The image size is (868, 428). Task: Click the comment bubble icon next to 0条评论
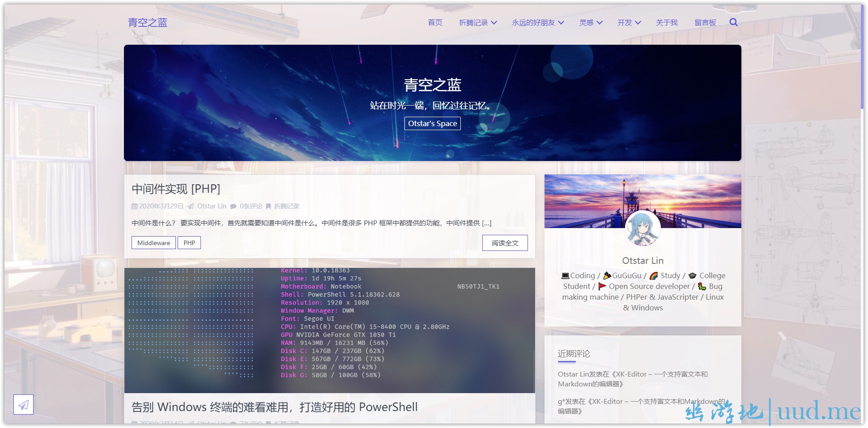[x=233, y=206]
